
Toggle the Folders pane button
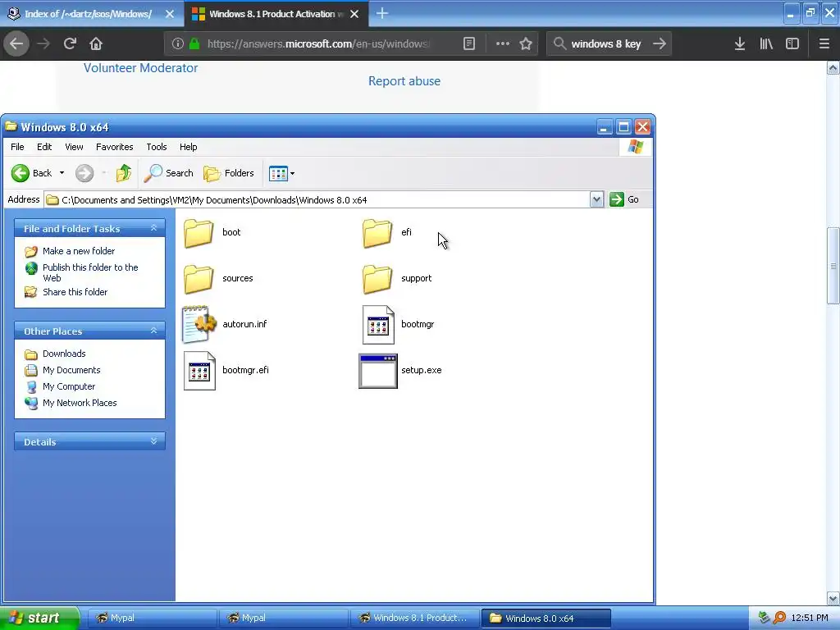click(x=229, y=173)
